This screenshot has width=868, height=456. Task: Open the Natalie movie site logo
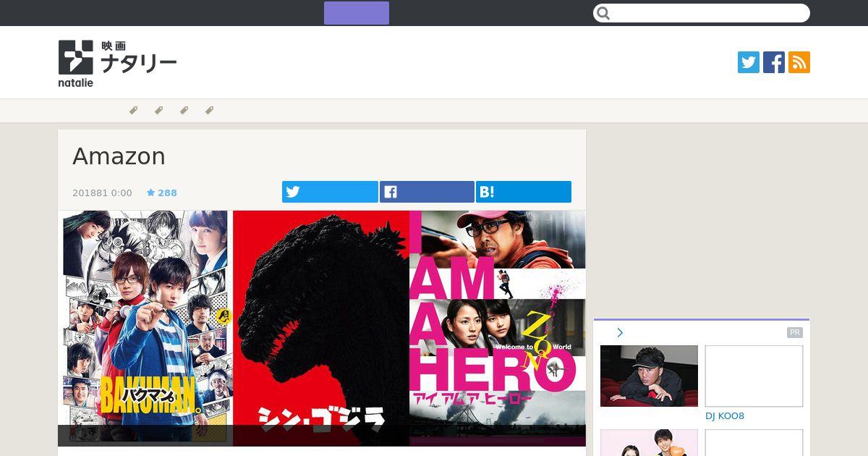(117, 64)
